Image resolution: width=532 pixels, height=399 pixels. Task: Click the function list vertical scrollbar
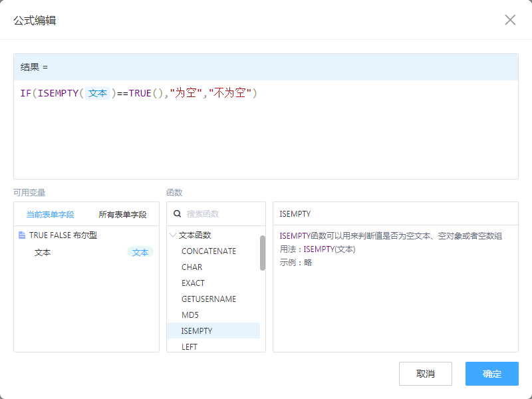click(263, 253)
